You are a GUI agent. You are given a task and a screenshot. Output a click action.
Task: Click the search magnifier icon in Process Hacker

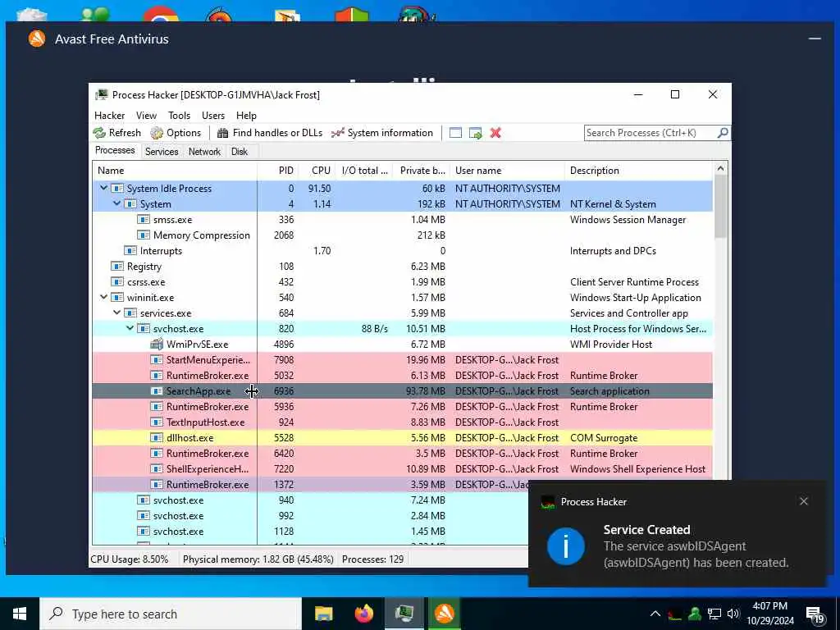pos(723,132)
